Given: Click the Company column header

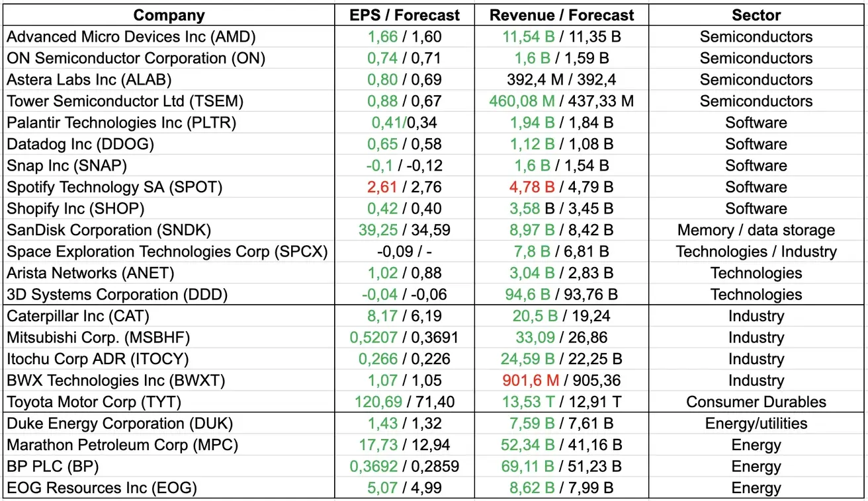Looking at the screenshot, I should [169, 15].
